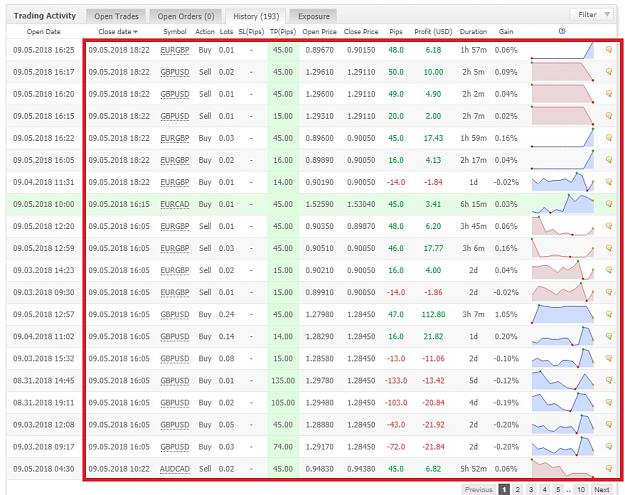Open the Filter dropdown
The height and width of the screenshot is (495, 625).
tap(592, 15)
